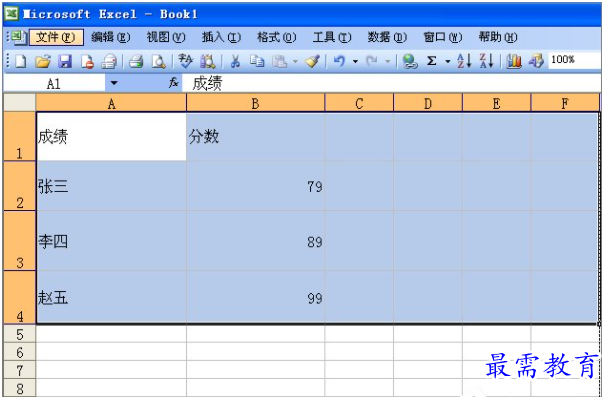This screenshot has width=607, height=397.
Task: Launch the Chart Wizard
Action: coord(514,61)
